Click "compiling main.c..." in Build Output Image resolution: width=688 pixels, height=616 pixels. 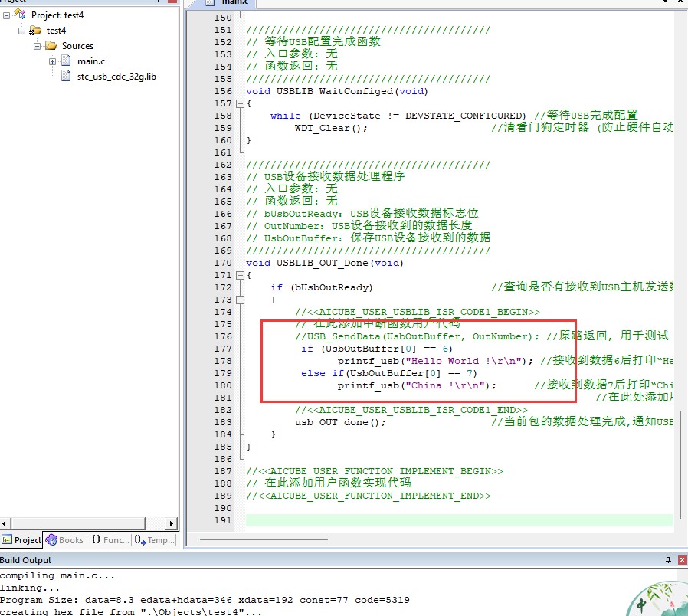tap(57, 575)
